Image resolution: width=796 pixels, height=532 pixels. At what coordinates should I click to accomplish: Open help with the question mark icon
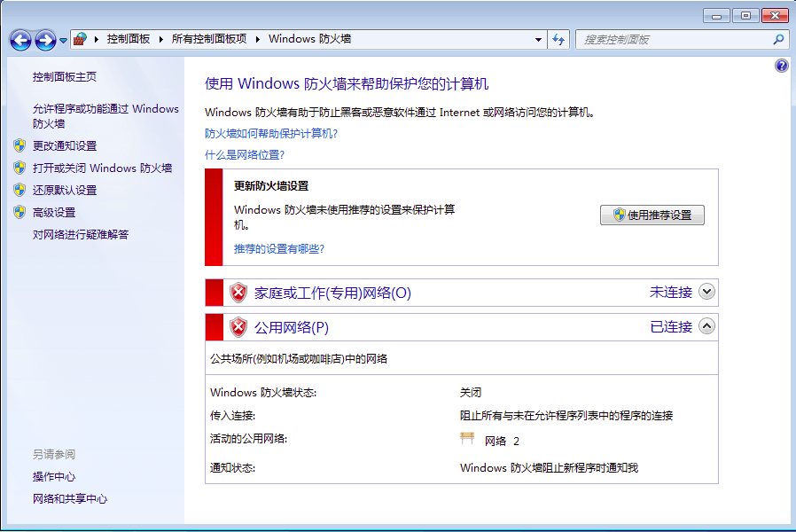click(781, 66)
